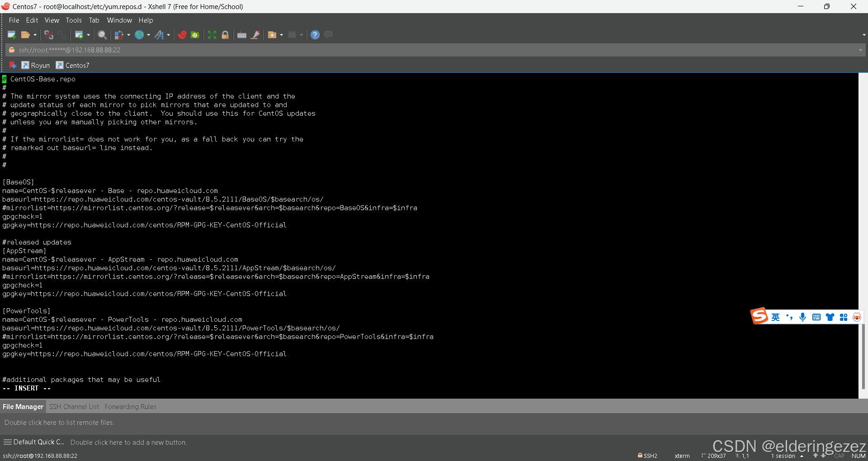This screenshot has height=461, width=868.
Task: Click the folder-plus Script icon
Action: click(272, 35)
